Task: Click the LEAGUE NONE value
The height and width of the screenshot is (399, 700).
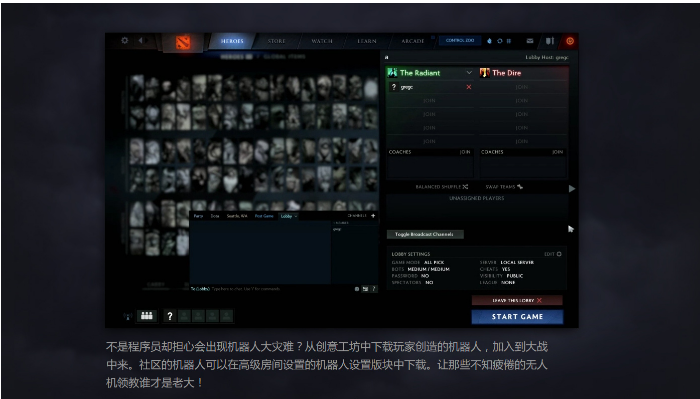Action: 508,283
